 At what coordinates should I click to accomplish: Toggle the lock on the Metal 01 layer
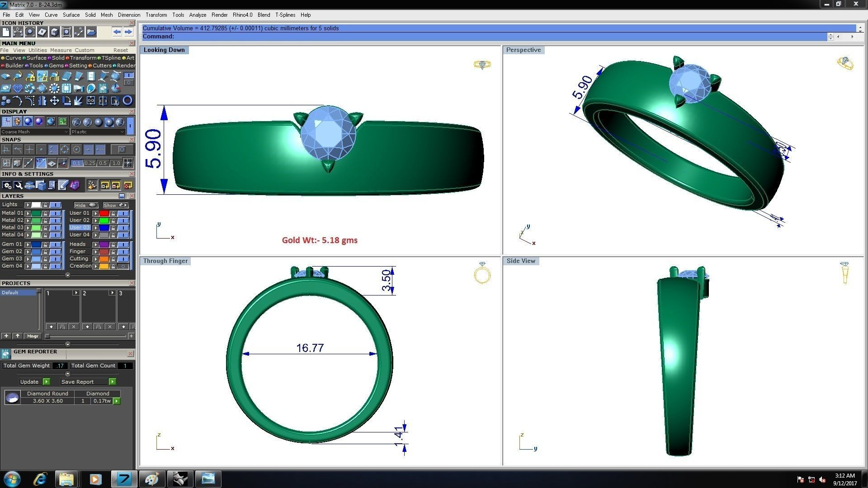[46, 213]
